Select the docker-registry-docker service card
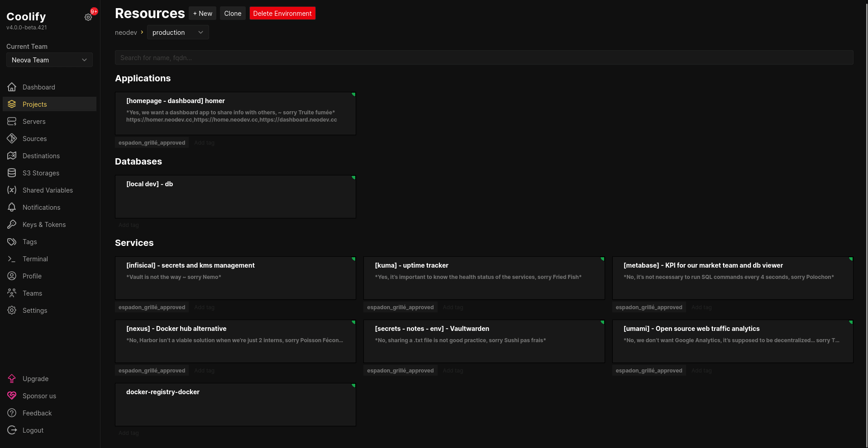Image resolution: width=868 pixels, height=448 pixels. pyautogui.click(x=235, y=404)
